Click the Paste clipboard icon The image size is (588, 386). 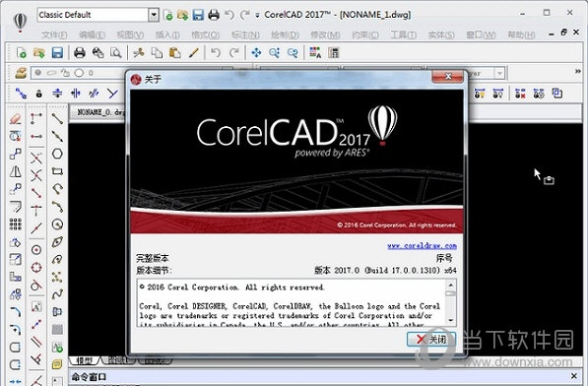click(175, 53)
